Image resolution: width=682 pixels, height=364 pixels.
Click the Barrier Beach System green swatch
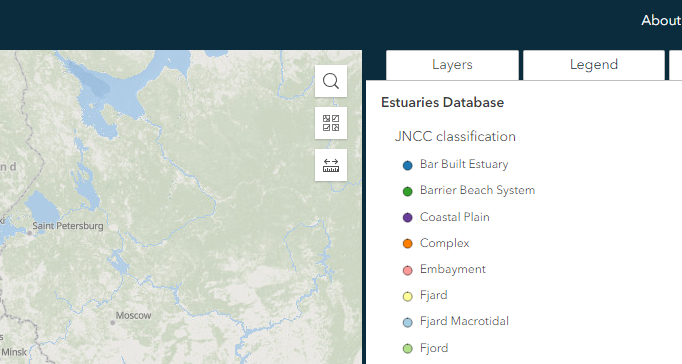408,191
